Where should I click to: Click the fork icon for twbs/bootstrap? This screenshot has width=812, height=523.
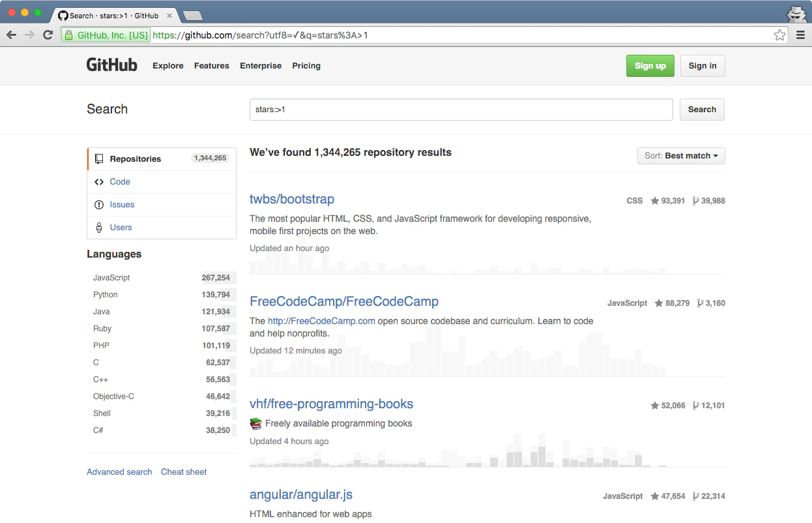coord(695,201)
